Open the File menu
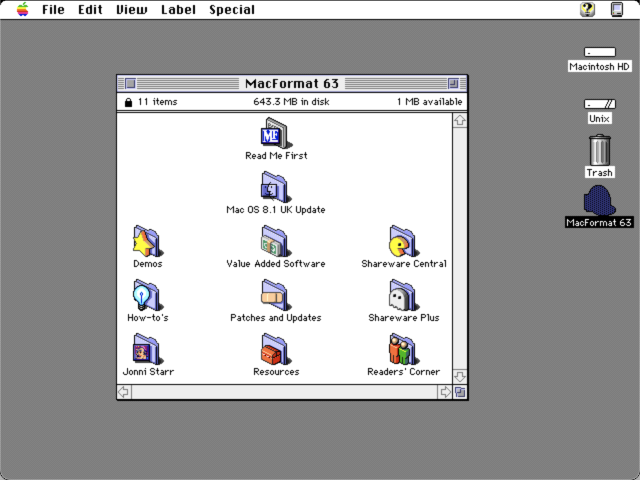Image resolution: width=640 pixels, height=480 pixels. point(53,9)
